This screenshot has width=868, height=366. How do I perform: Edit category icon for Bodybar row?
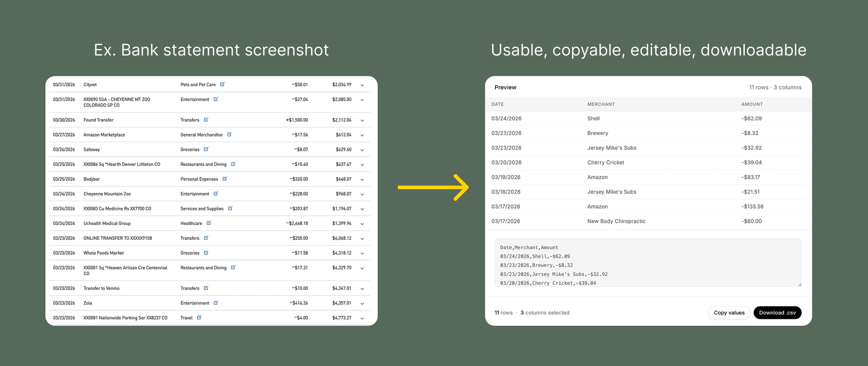(x=225, y=179)
